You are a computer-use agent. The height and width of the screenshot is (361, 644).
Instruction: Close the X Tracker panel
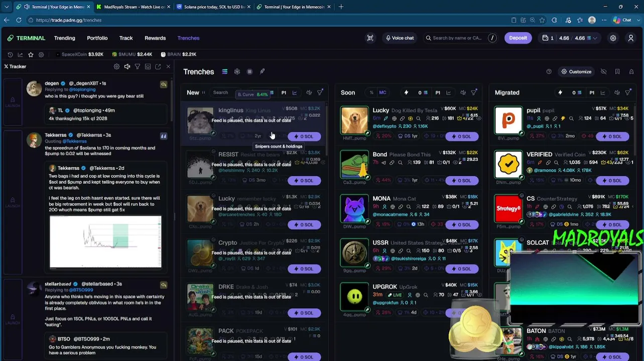coord(168,67)
